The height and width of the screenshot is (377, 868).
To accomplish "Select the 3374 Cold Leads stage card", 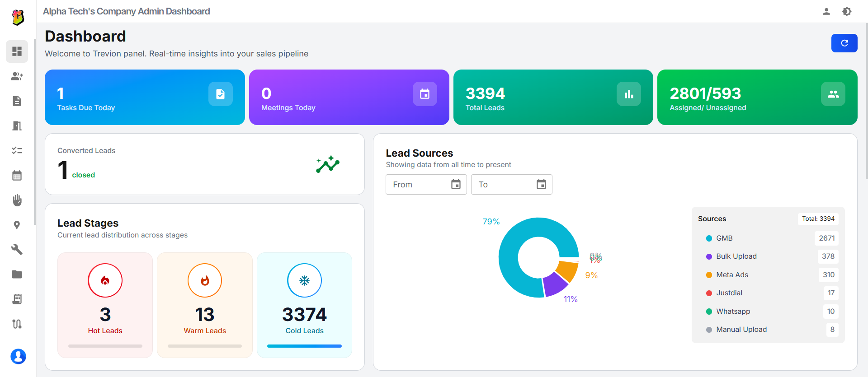I will click(304, 305).
